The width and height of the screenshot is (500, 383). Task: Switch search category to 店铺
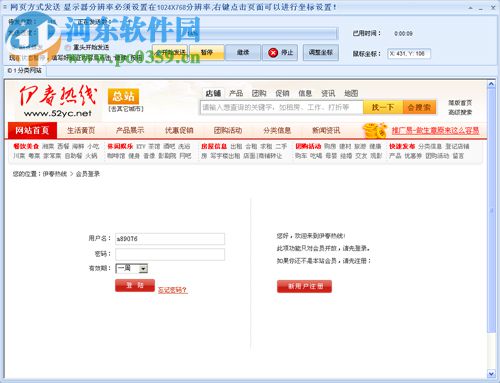click(213, 93)
